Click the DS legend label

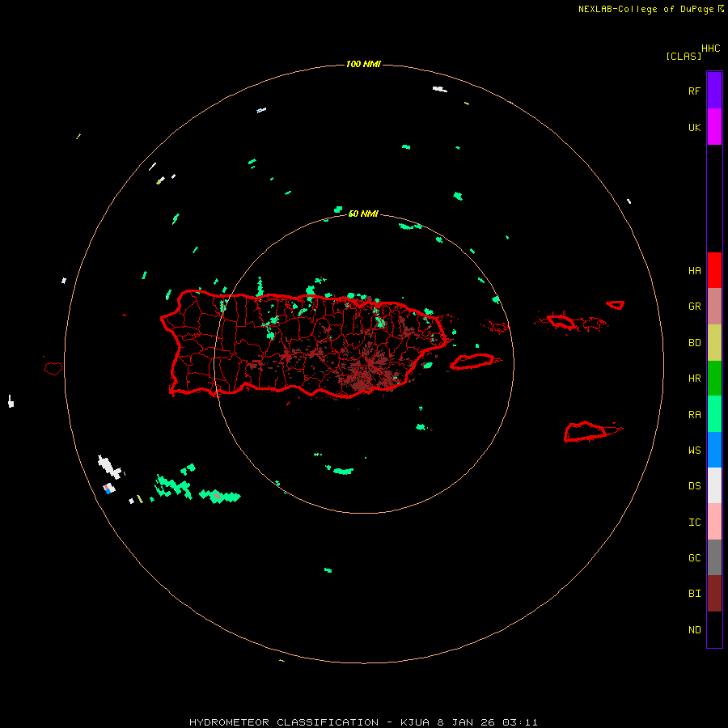(x=694, y=486)
